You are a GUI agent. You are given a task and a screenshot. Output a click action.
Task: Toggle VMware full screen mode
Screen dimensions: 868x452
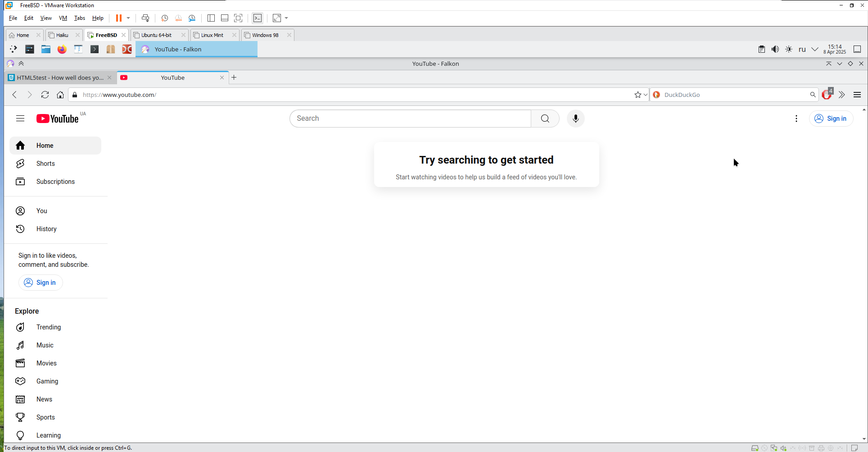click(x=238, y=18)
